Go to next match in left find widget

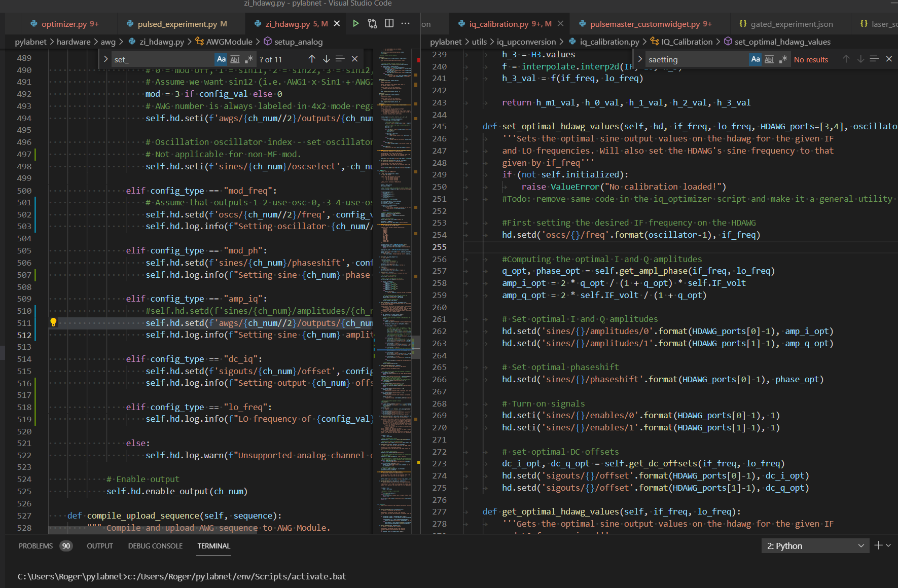(326, 59)
